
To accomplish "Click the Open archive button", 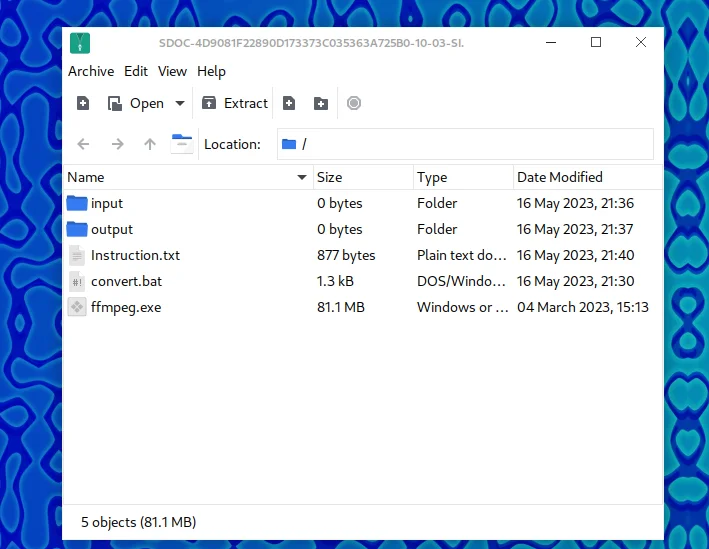I will 136,103.
